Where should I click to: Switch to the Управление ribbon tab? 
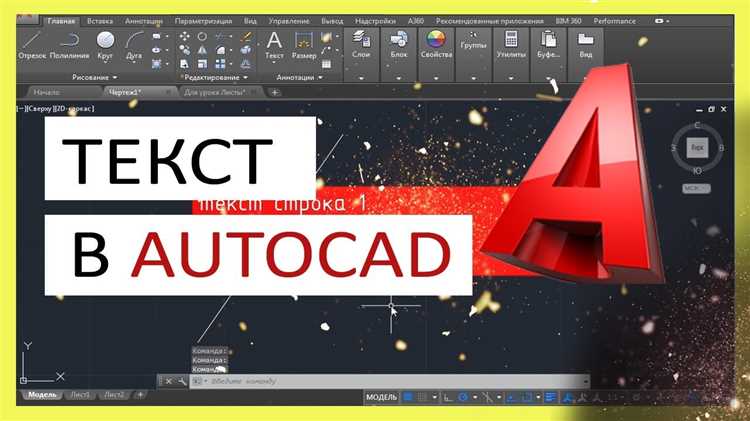pyautogui.click(x=289, y=21)
